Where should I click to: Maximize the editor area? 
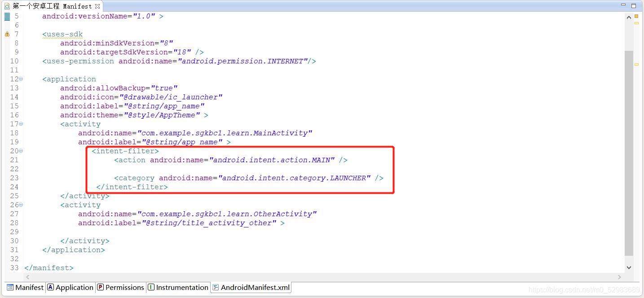coord(634,5)
